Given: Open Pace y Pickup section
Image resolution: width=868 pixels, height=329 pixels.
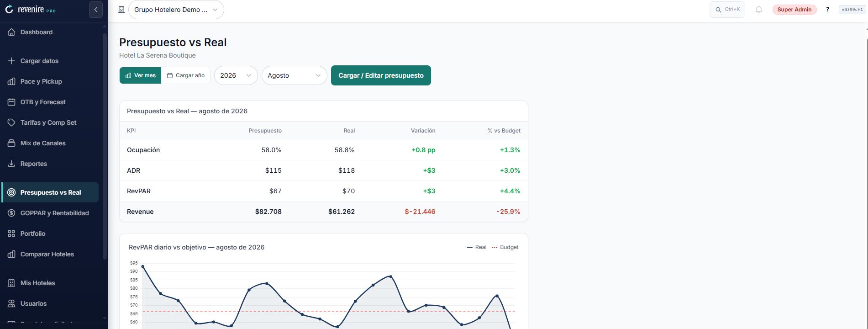Looking at the screenshot, I should click(x=50, y=81).
